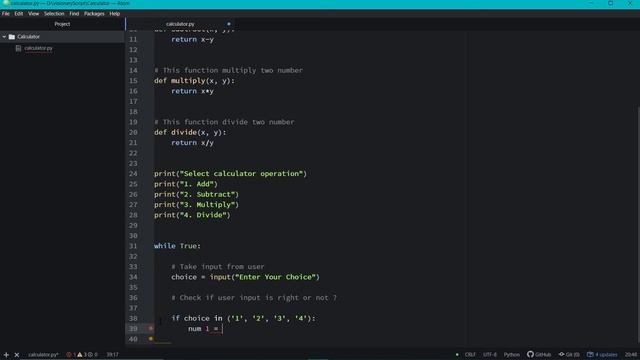This screenshot has height=360, width=640.
Task: Click the Git diff icon in status bar
Action: tap(562, 354)
